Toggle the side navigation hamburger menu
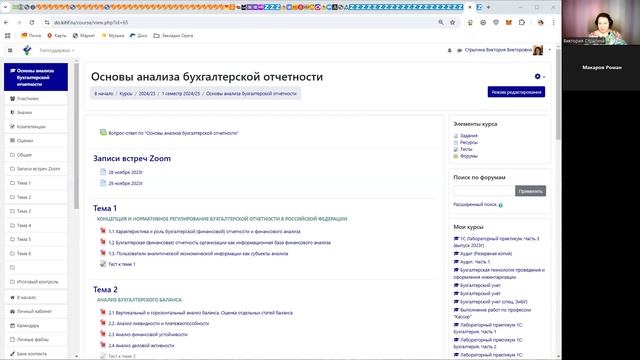Image resolution: width=640 pixels, height=360 pixels. coord(10,50)
